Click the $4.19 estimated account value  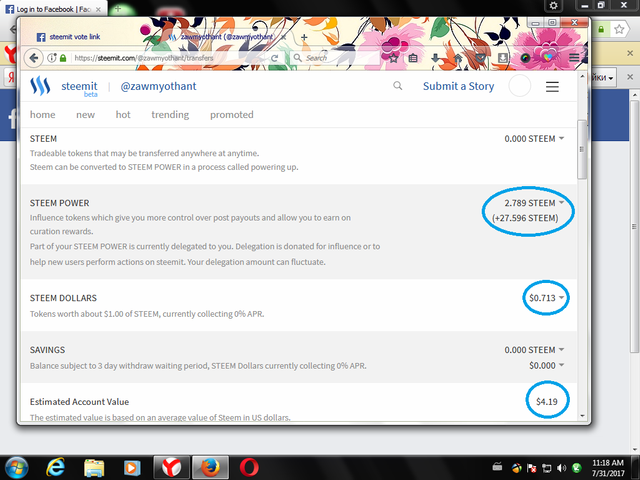[547, 402]
